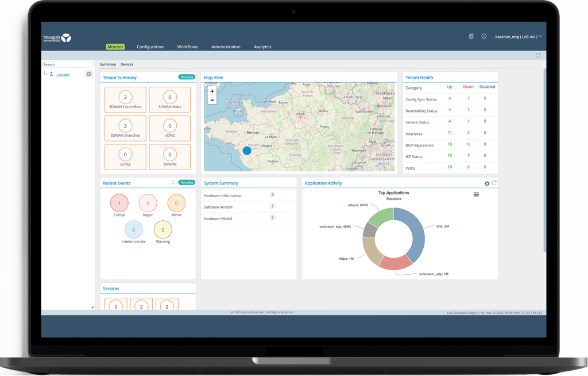Screen dimensions: 588x376
Task: Zoom in on the map
Action: pyautogui.click(x=212, y=91)
